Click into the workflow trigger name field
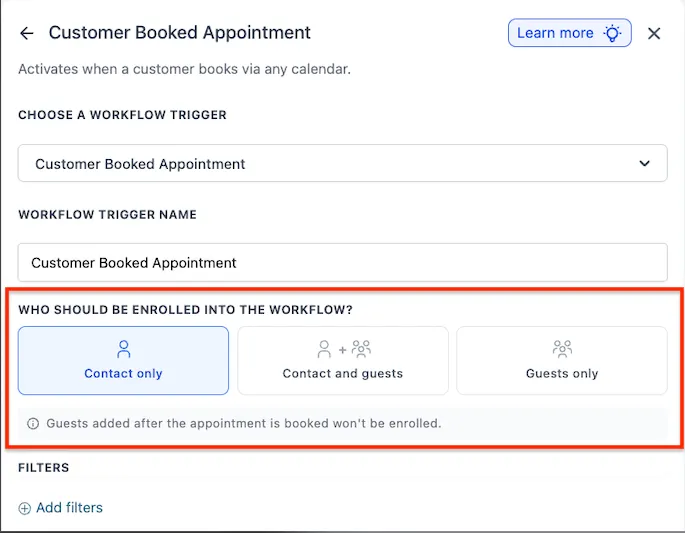 coord(342,263)
